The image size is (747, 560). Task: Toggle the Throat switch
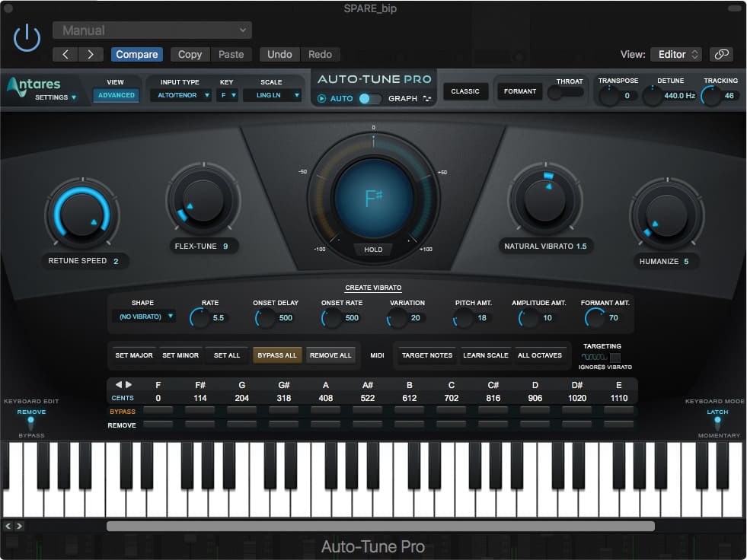pos(565,92)
